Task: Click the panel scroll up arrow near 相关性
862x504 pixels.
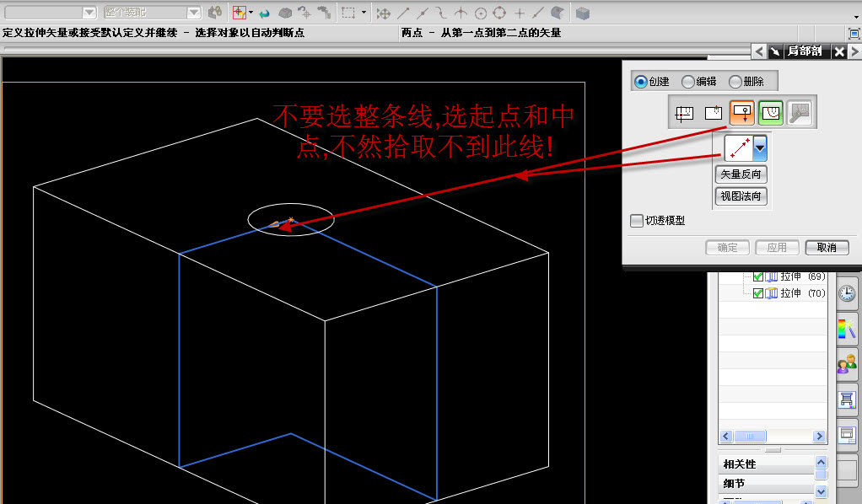Action: tap(822, 462)
